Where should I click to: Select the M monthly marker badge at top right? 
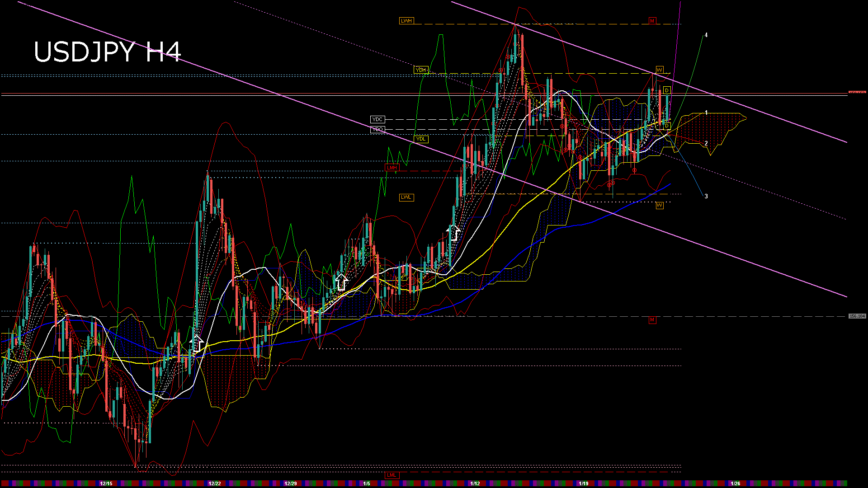click(x=651, y=20)
